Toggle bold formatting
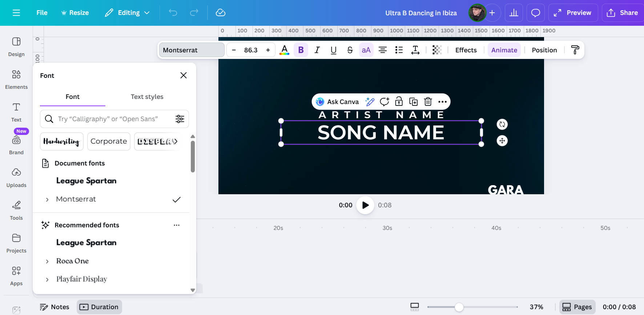This screenshot has height=315, width=644. [301, 50]
